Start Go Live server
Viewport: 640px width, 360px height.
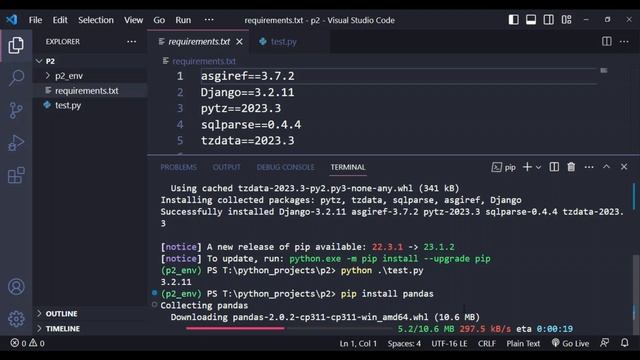pyautogui.click(x=570, y=343)
